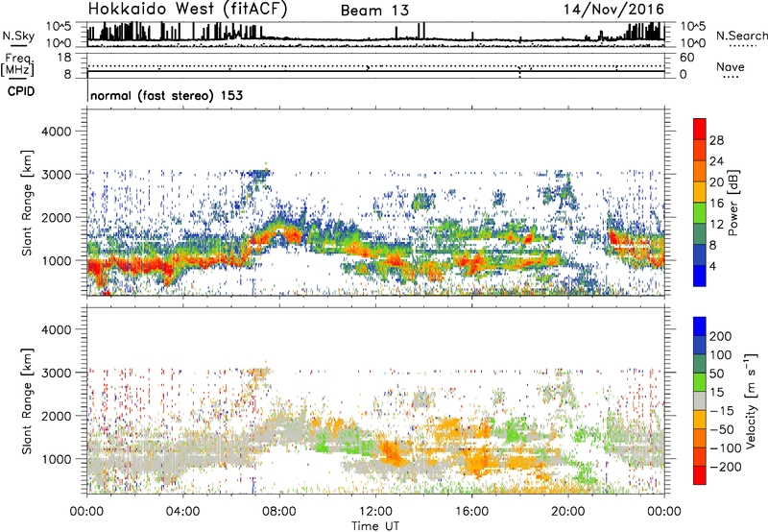Click the '18' tick on the frequency axis

64,58
